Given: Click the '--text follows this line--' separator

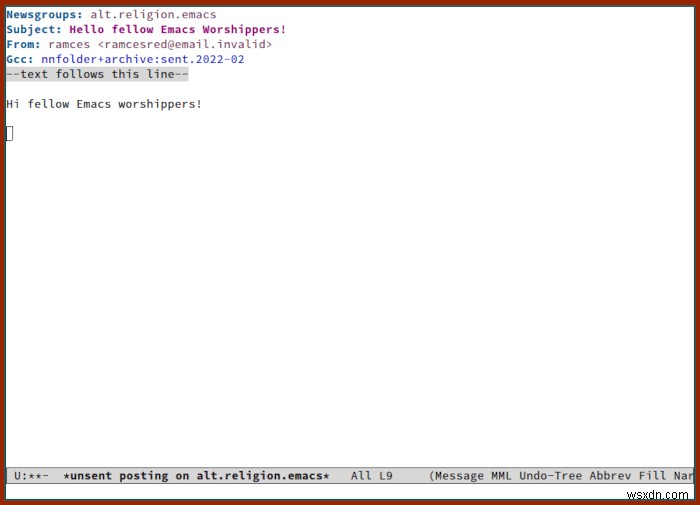Looking at the screenshot, I should coord(97,74).
